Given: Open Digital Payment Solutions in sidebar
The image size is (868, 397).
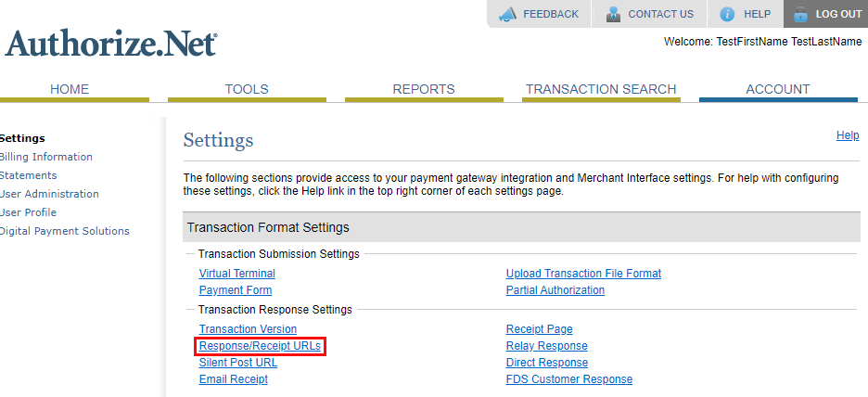Looking at the screenshot, I should pyautogui.click(x=64, y=231).
